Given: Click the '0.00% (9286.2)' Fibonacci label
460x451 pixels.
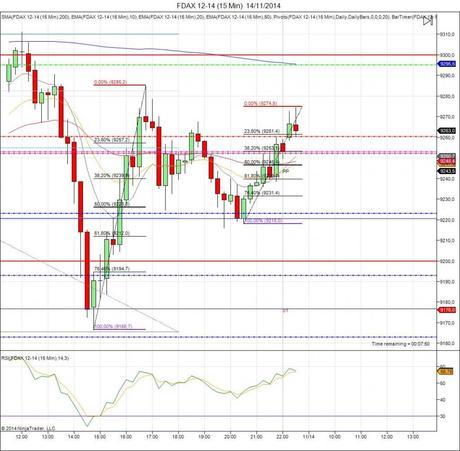Looking at the screenshot, I should pos(110,82).
